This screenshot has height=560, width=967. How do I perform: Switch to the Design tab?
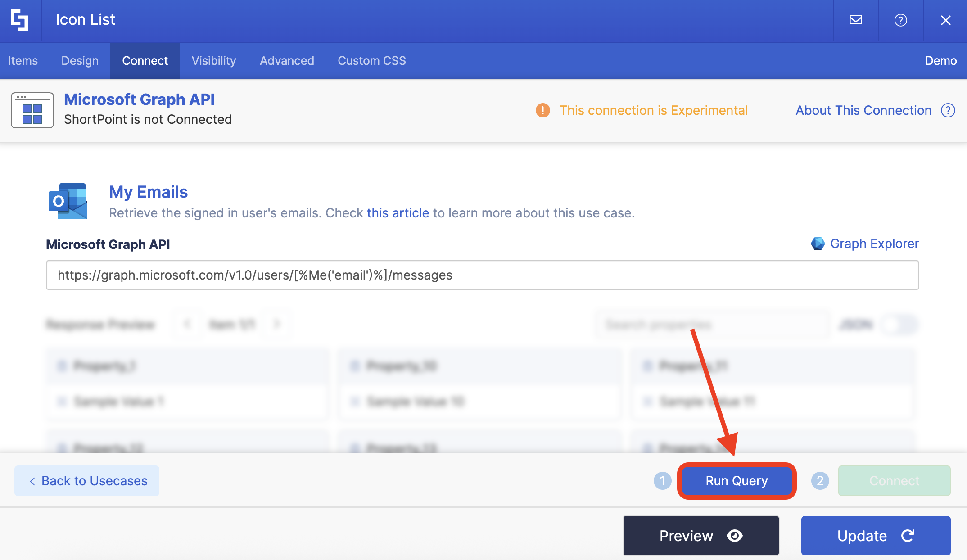tap(80, 61)
